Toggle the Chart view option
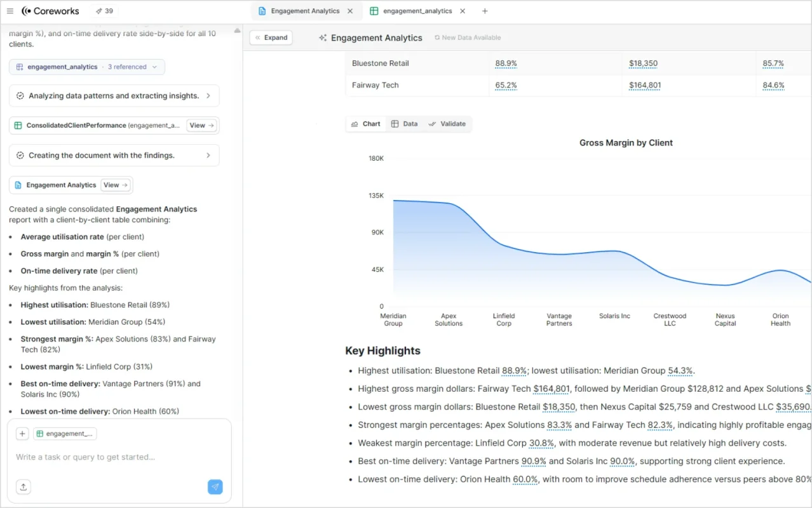812x508 pixels. pyautogui.click(x=365, y=123)
